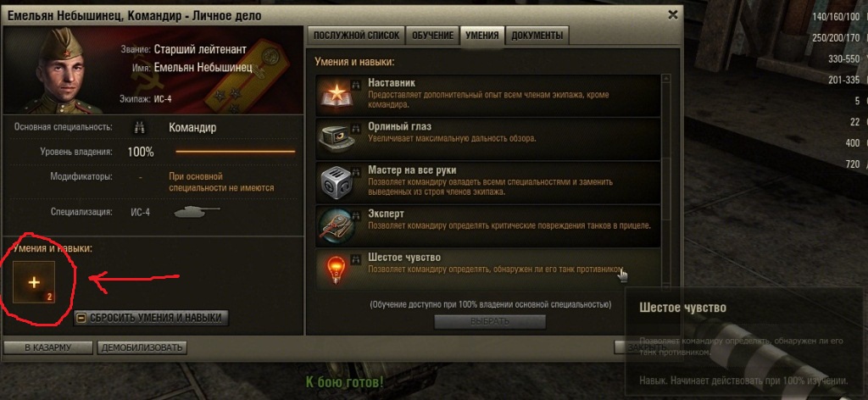This screenshot has height=400, width=868.
Task: Pick the Мастер на все руки dice icon
Action: 334,182
